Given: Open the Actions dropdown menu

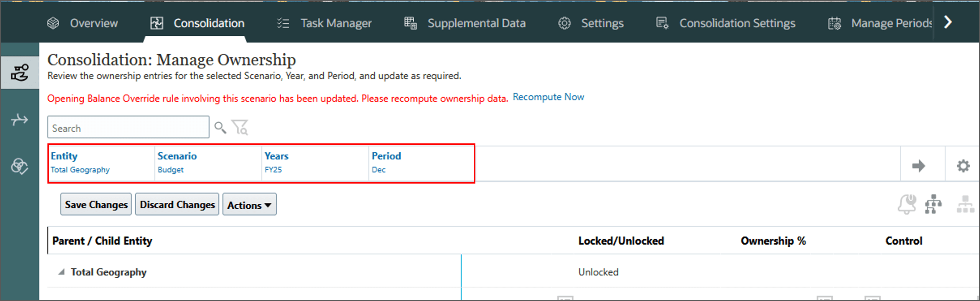Looking at the screenshot, I should (x=249, y=205).
